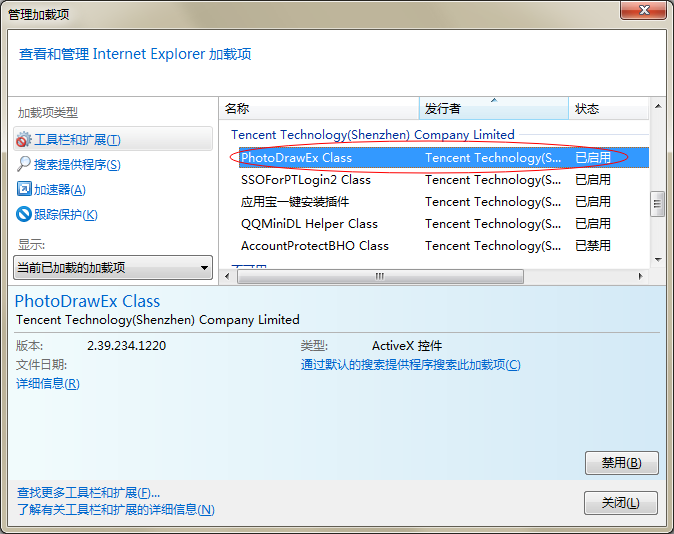Open 了解有关工具栏和扩展的详细信息(N) link
The height and width of the screenshot is (534, 674).
[x=116, y=510]
